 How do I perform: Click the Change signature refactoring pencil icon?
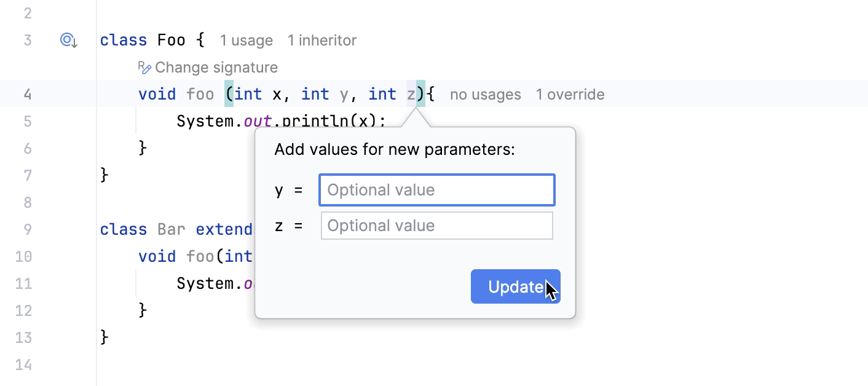[x=146, y=66]
